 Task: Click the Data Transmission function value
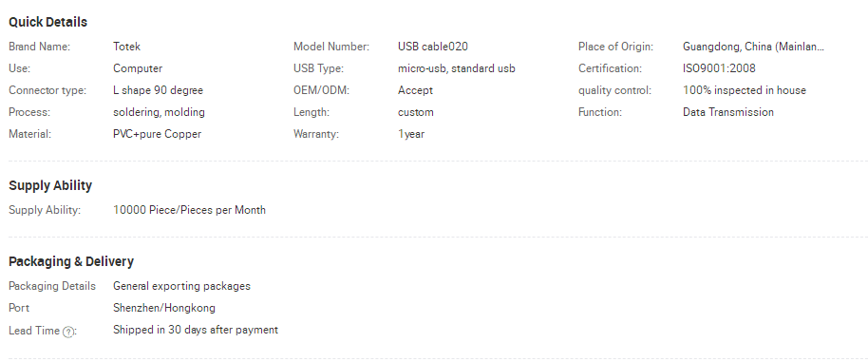point(728,112)
